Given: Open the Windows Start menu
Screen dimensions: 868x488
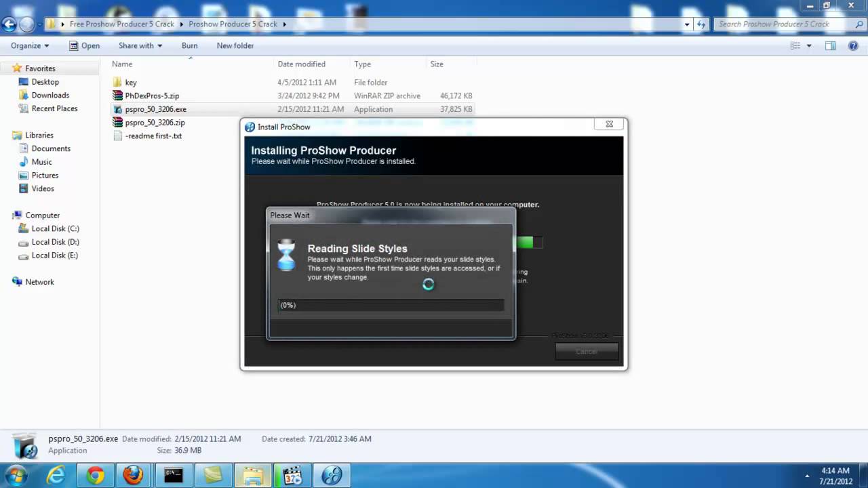Looking at the screenshot, I should pyautogui.click(x=16, y=475).
